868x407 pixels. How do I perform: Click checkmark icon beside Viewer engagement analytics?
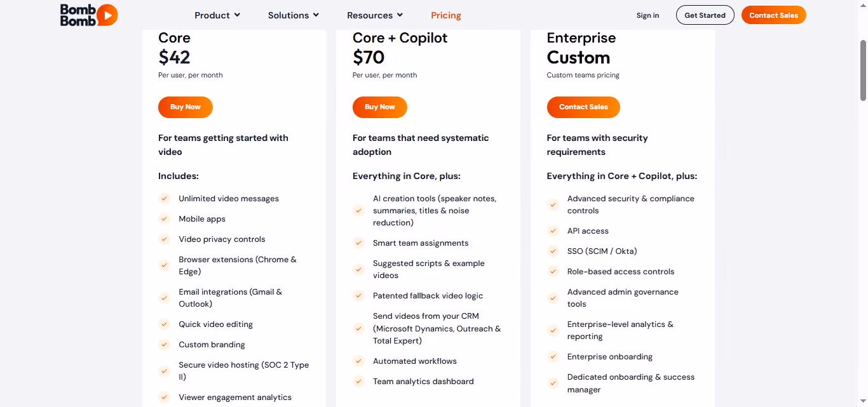164,397
